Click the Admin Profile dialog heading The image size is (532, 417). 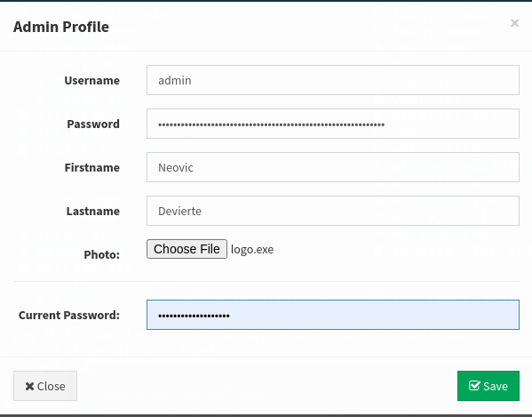[61, 27]
